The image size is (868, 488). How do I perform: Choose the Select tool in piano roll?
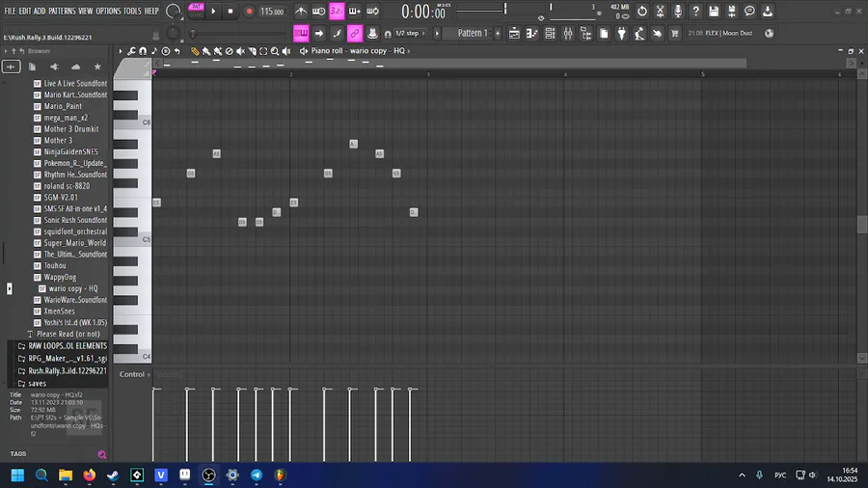(263, 51)
